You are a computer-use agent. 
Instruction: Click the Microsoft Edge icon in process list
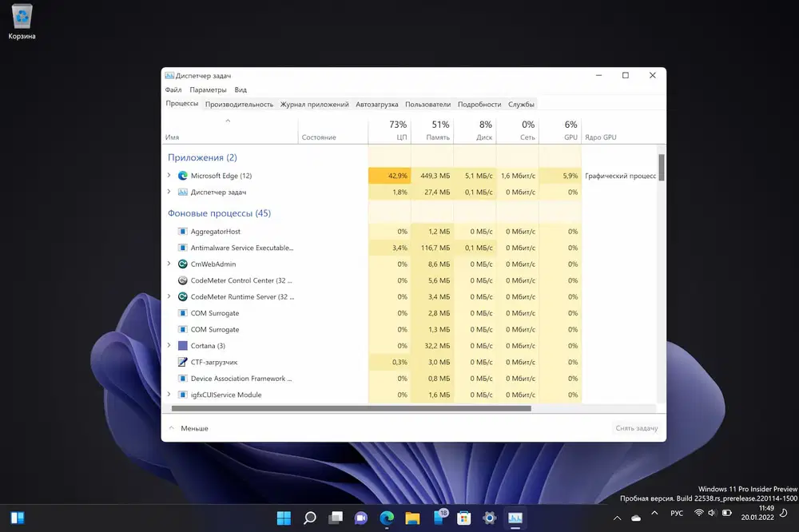(x=182, y=176)
